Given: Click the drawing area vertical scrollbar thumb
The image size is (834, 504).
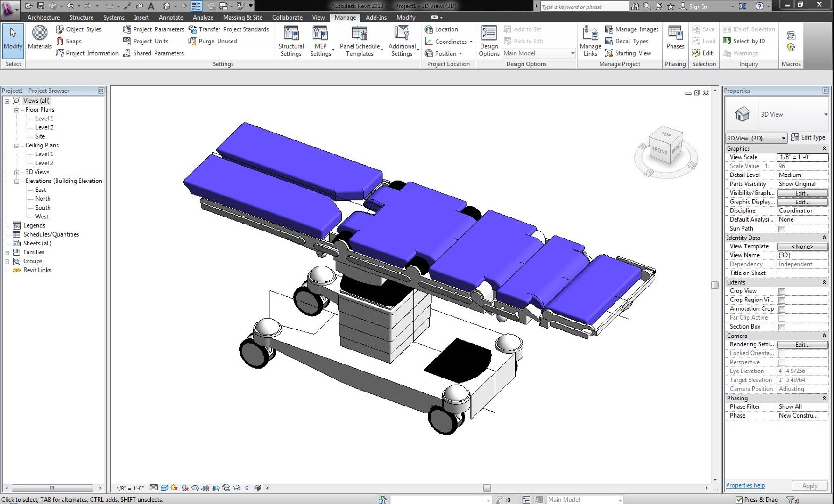Looking at the screenshot, I should tap(714, 285).
